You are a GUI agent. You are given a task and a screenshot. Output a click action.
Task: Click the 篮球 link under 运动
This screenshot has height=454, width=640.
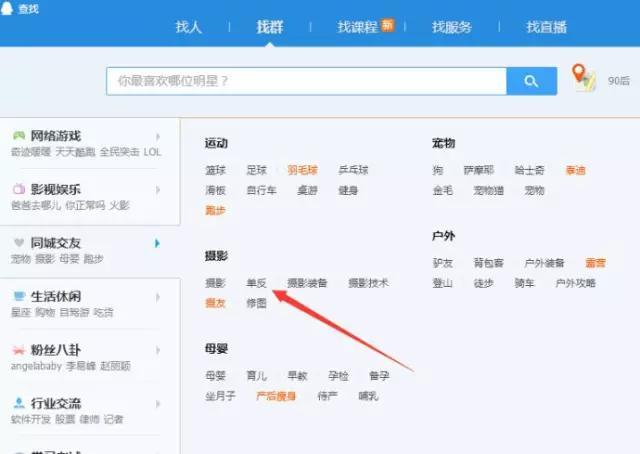216,170
